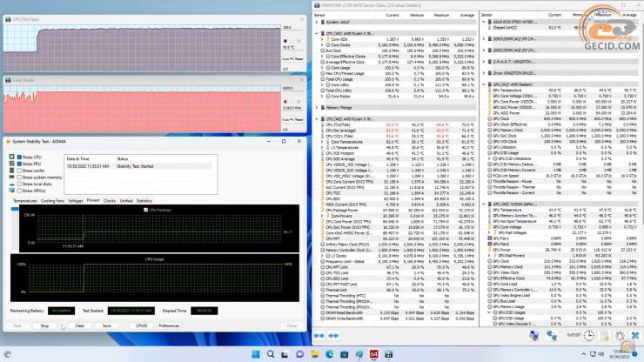Collapse ASUS ROG STRIX motherboard group

484,22
